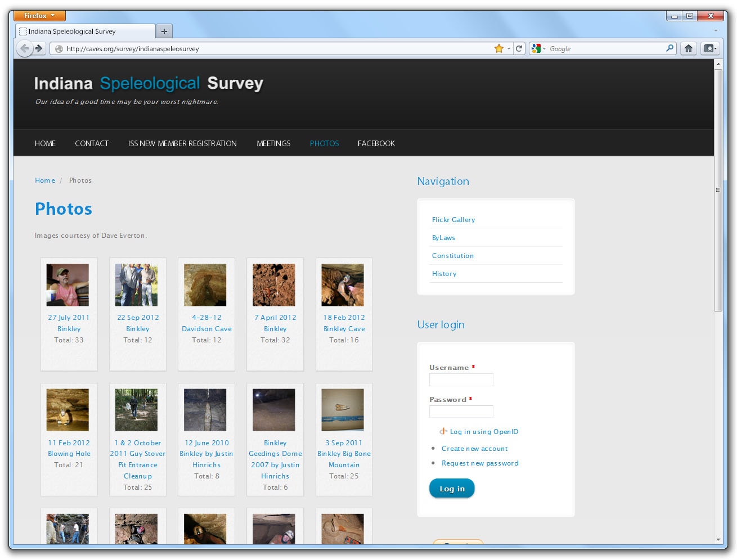Open a new tab with plus button

pyautogui.click(x=164, y=31)
